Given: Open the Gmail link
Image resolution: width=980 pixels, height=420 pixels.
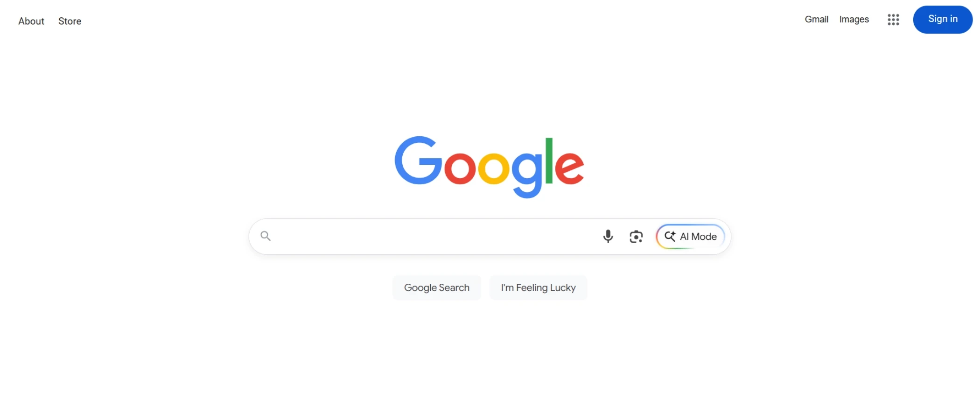Looking at the screenshot, I should [816, 20].
